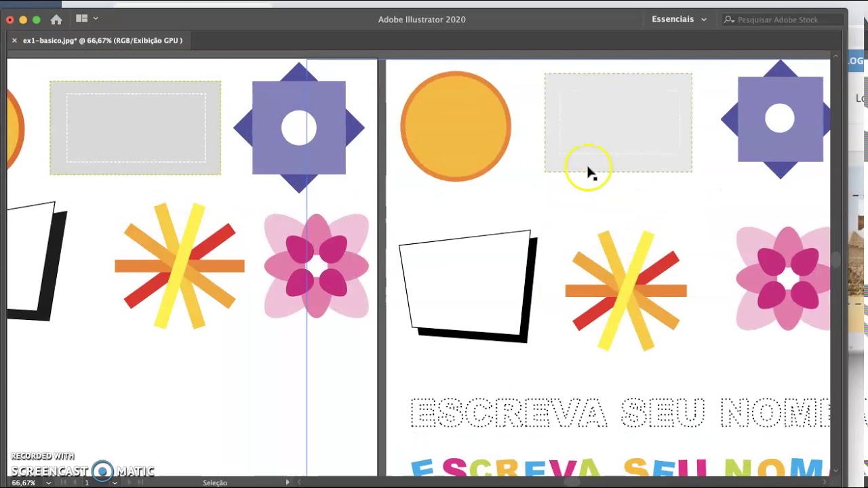Select the purple star shape on left artboard

(299, 127)
